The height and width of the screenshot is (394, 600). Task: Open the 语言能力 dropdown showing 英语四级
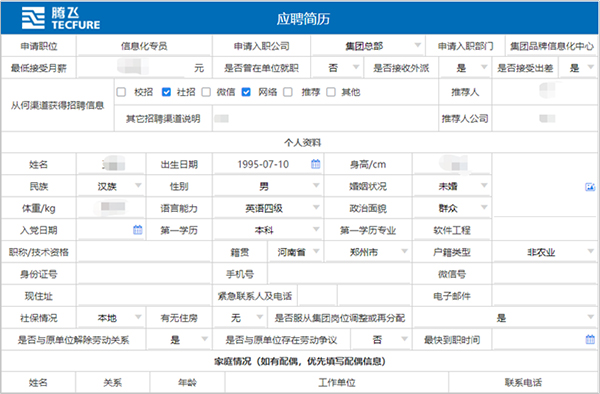click(267, 208)
